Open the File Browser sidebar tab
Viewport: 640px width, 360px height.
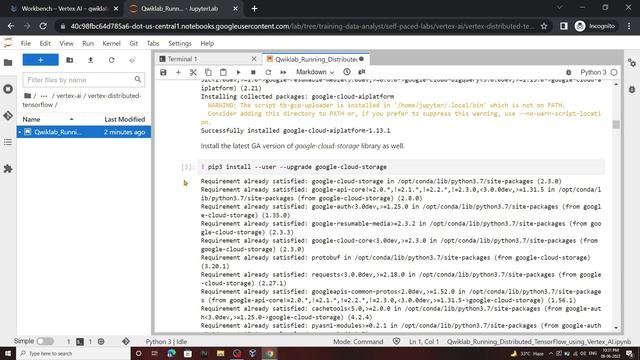[8, 62]
